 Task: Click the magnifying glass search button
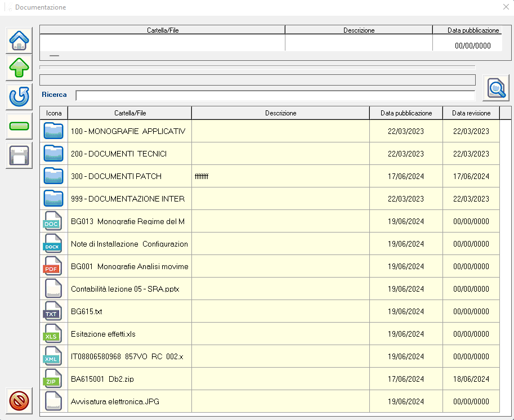click(x=495, y=88)
